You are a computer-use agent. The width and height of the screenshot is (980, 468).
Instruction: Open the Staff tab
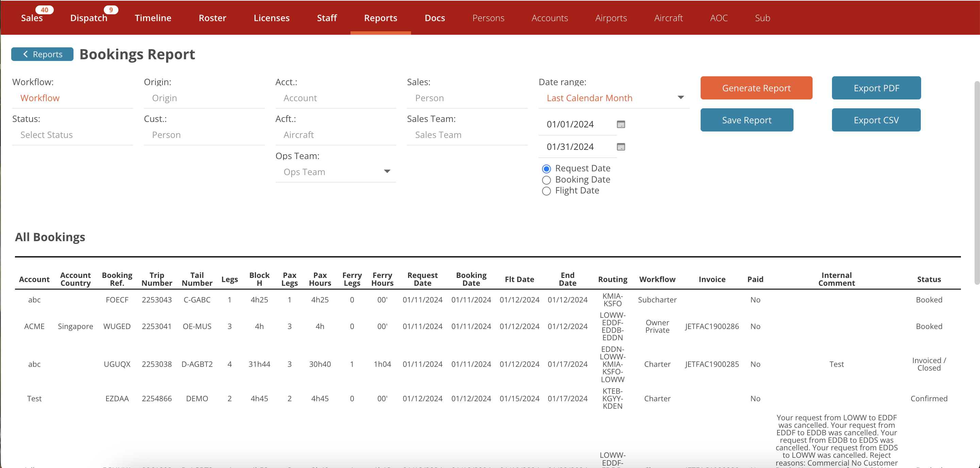point(327,18)
